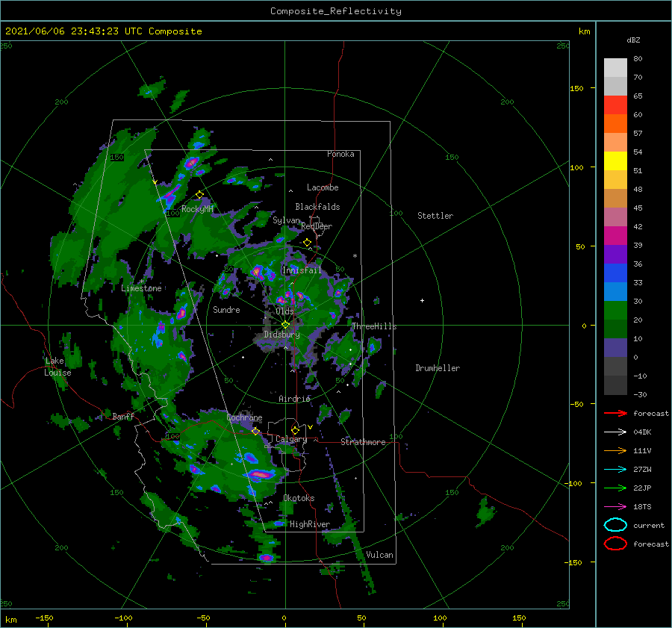Click the bright green 20-30 dBZ band
This screenshot has width=672, height=628.
point(615,310)
